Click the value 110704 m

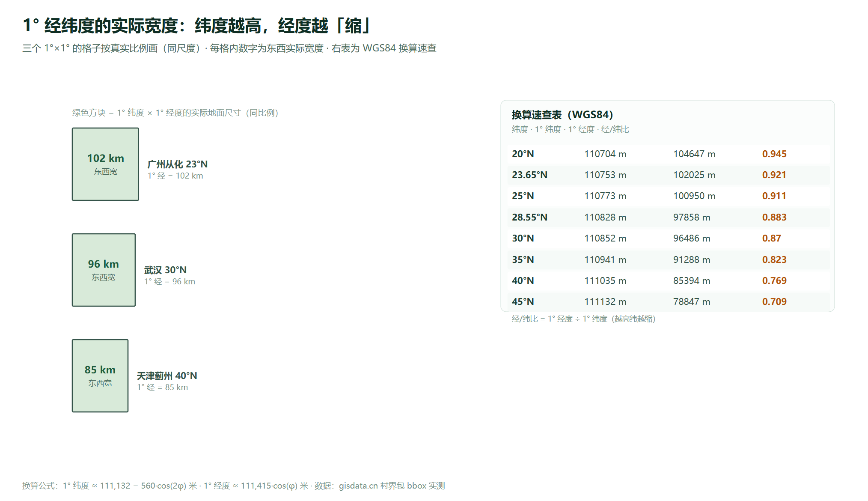(605, 154)
